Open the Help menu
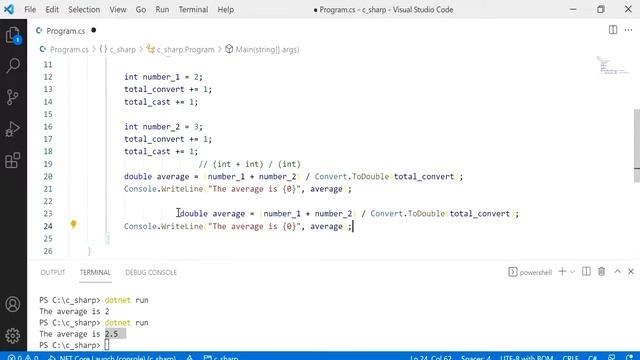The width and height of the screenshot is (640, 360). [x=225, y=9]
